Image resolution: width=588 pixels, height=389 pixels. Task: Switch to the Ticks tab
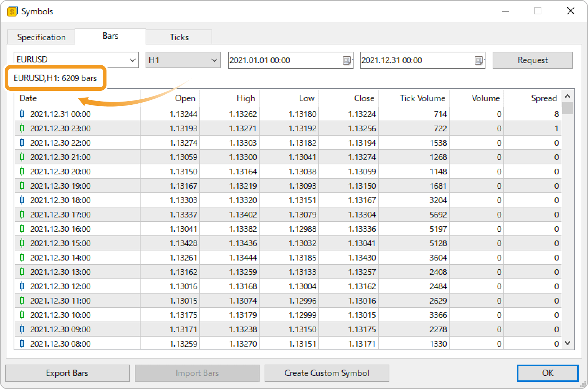(x=179, y=37)
